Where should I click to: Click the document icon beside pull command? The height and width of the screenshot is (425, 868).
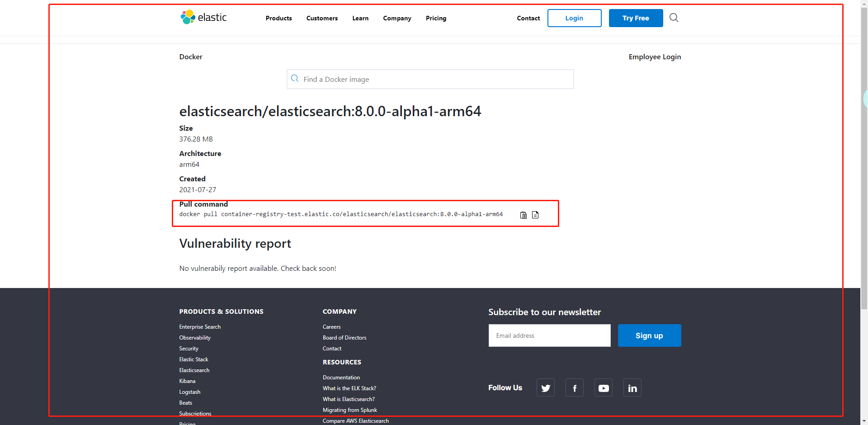click(535, 215)
